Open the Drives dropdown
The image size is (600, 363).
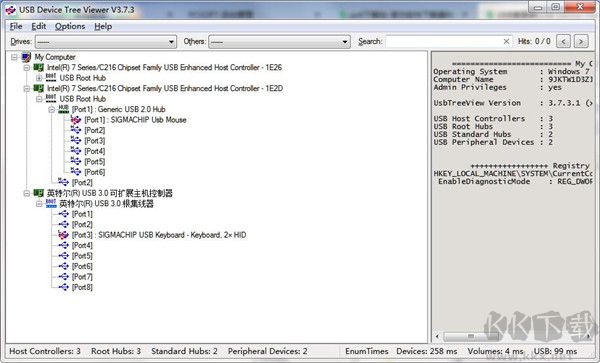pyautogui.click(x=171, y=42)
